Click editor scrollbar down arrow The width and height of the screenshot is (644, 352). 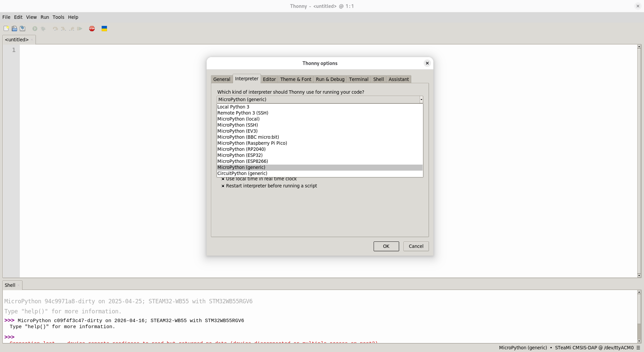tap(639, 275)
